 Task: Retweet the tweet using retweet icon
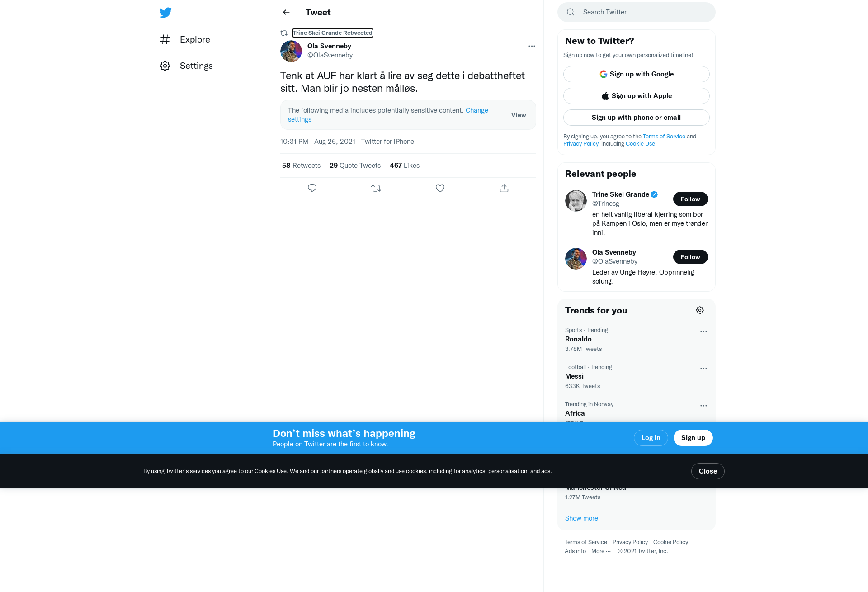[376, 188]
